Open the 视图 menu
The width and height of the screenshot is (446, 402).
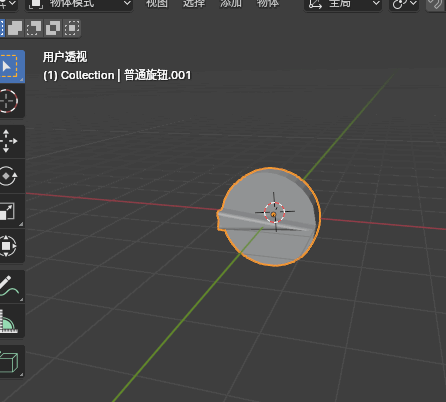[x=157, y=4]
